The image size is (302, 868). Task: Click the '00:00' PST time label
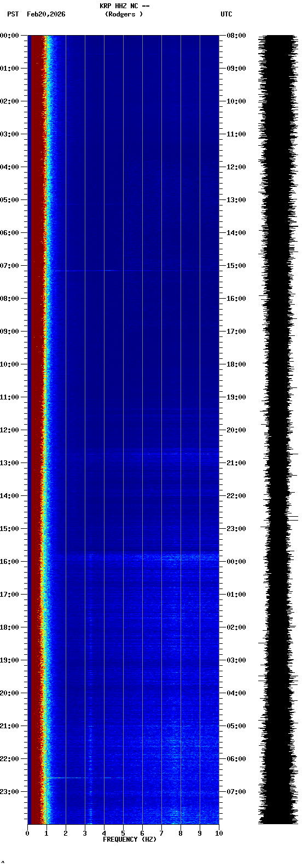click(9, 36)
